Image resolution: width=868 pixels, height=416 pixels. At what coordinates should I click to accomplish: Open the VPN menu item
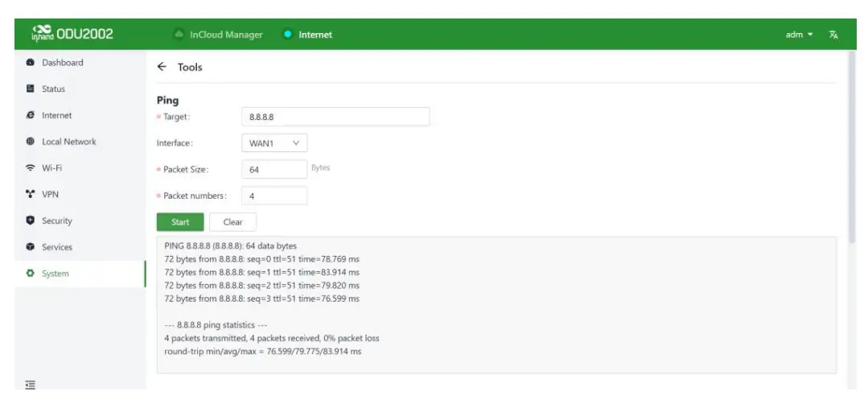(x=80, y=195)
